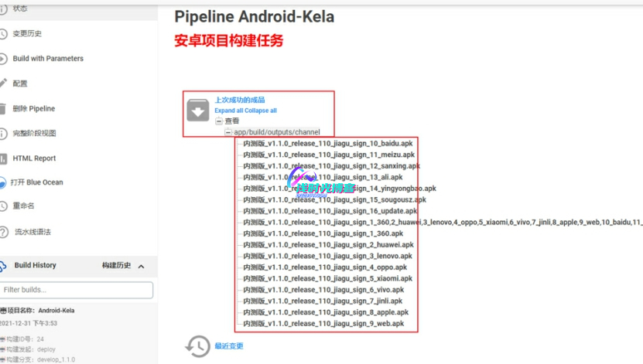Screen dimensions: 643x364
Task: Download the jiagu_sign_10_baidu.apk file
Action: pos(328,144)
